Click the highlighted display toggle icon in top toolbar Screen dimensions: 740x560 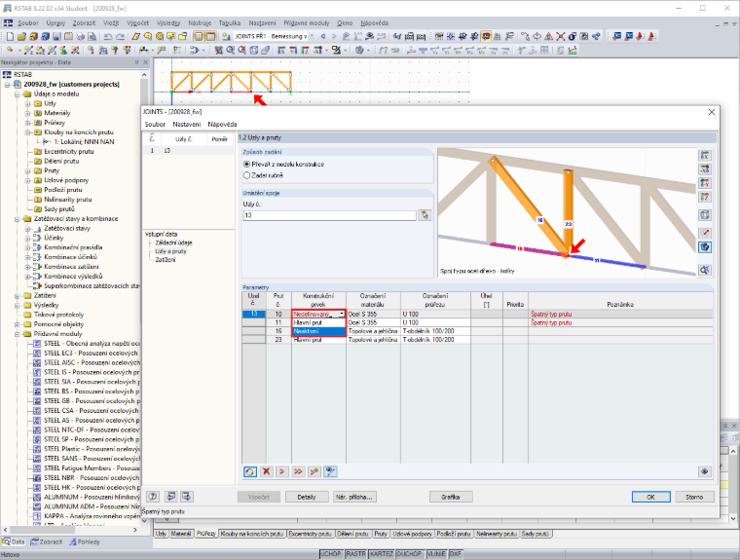pyautogui.click(x=486, y=36)
